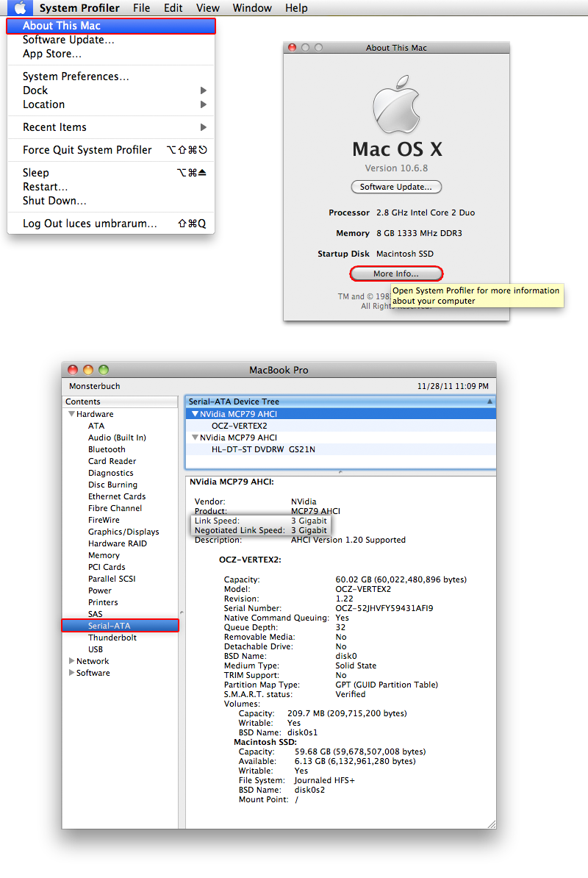The height and width of the screenshot is (878, 588).
Task: Minimize the MacBook Pro window
Action: 88,370
